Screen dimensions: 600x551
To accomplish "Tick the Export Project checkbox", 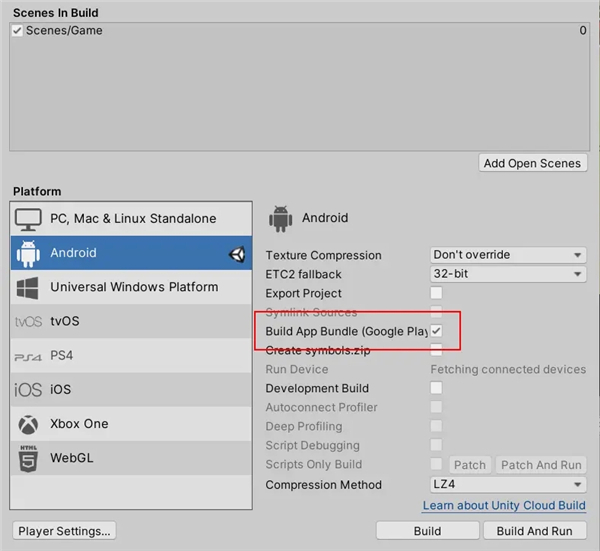I will [436, 293].
